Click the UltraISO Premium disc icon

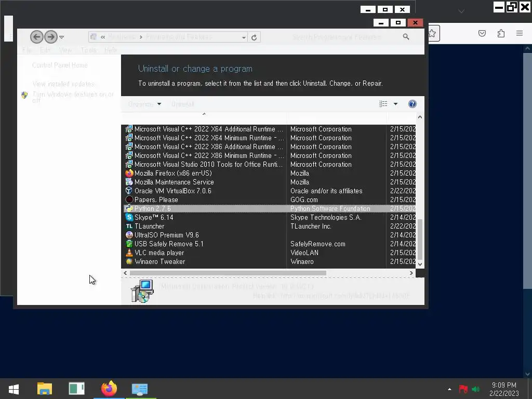tap(129, 235)
